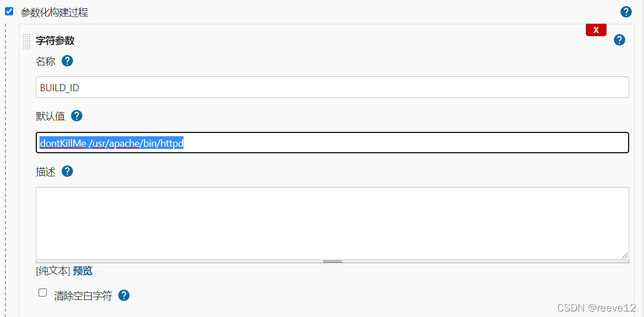Image resolution: width=644 pixels, height=317 pixels.
Task: Click inside the empty 描述 text area
Action: pos(332,223)
